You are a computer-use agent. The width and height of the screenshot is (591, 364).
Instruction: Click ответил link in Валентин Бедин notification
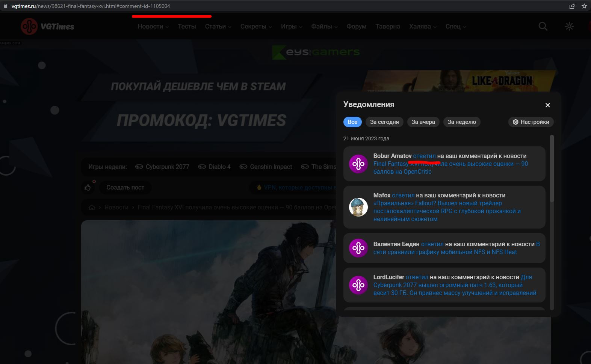click(x=432, y=244)
